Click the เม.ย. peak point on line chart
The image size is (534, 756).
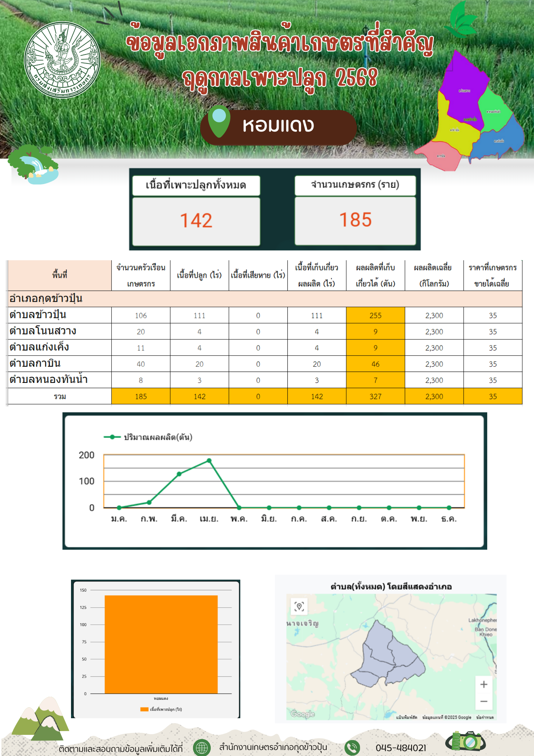click(209, 460)
